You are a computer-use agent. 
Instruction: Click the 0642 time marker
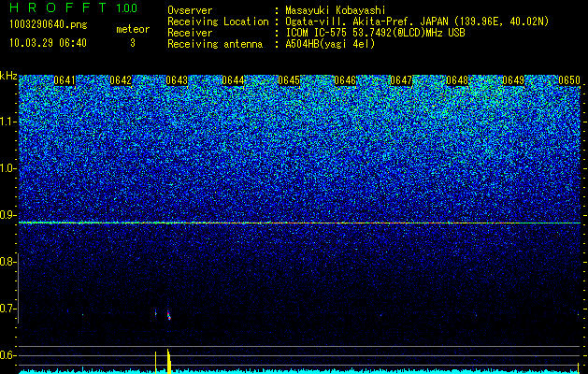tap(121, 80)
